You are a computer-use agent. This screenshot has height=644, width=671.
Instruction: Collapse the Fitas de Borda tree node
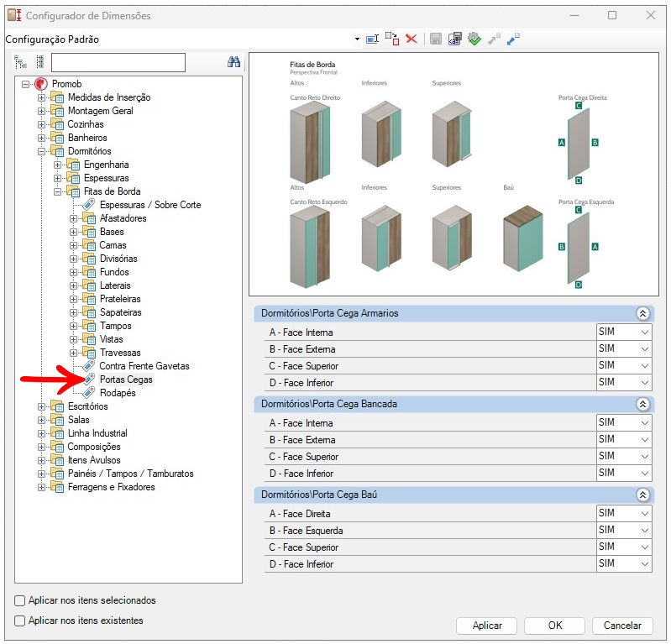tap(58, 191)
